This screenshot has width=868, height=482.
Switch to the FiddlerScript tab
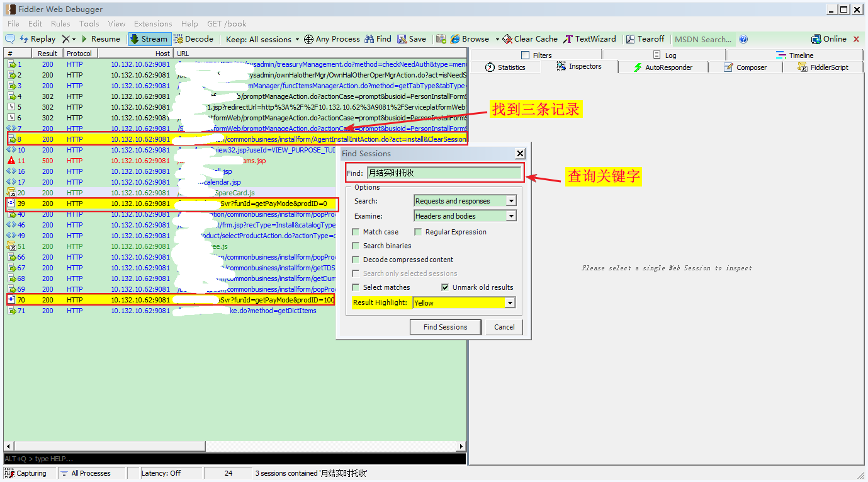[823, 67]
